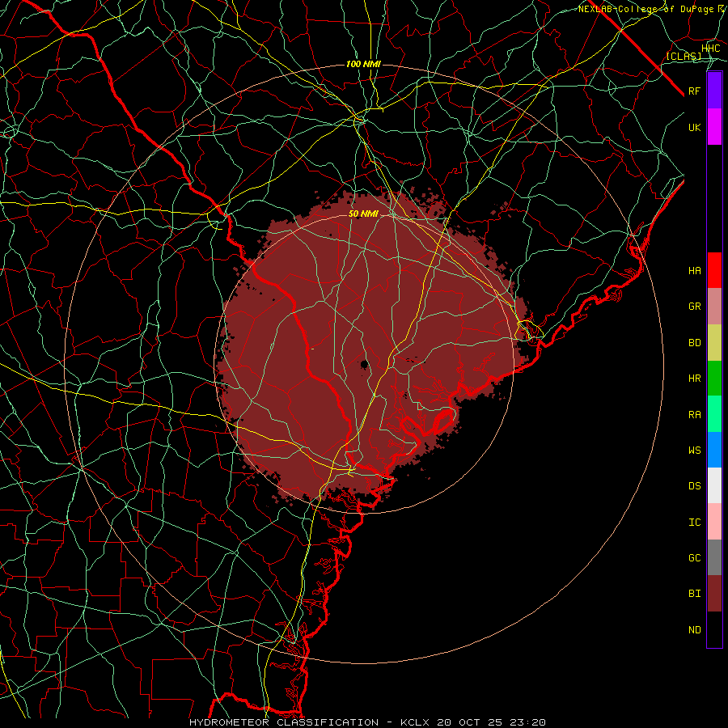The image size is (728, 728).
Task: Click the BI dark red legend swatch
Action: pos(714,594)
